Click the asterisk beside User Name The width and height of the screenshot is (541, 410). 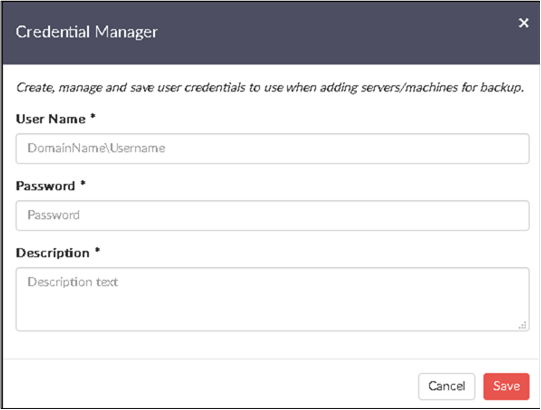tap(93, 116)
